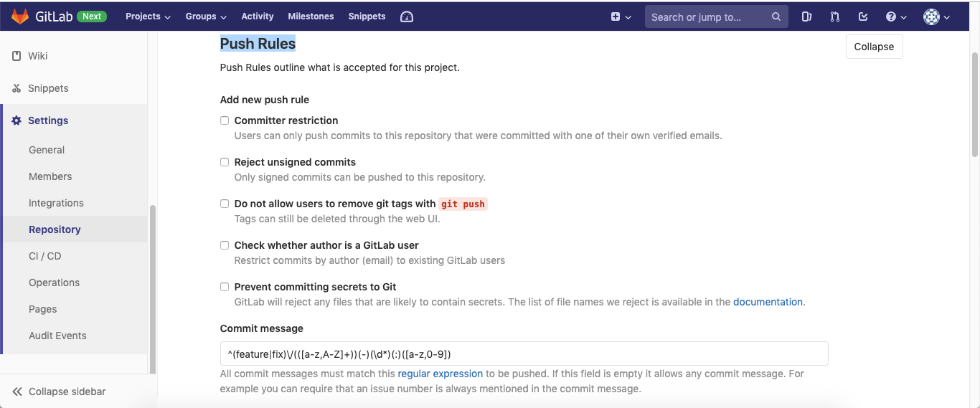Open the issues board icon in navbar
980x408 pixels.
(x=806, y=16)
